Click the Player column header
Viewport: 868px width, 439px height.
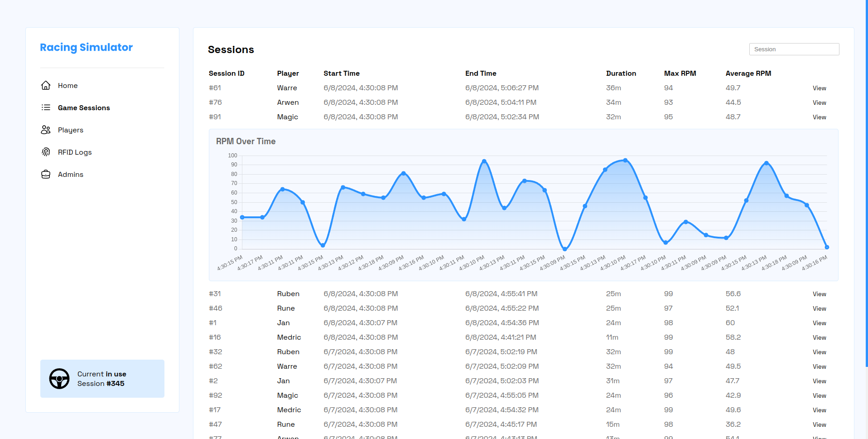[x=288, y=73]
